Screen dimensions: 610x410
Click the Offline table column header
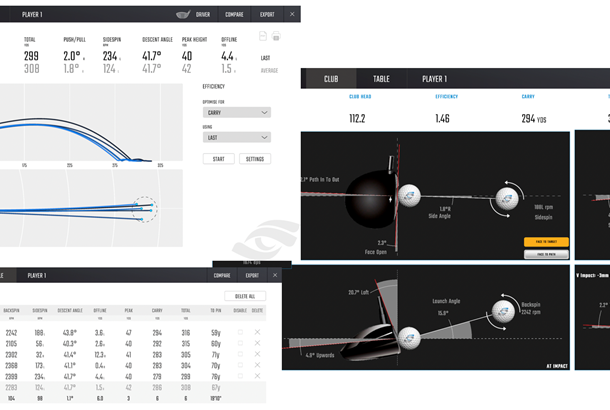(100, 310)
